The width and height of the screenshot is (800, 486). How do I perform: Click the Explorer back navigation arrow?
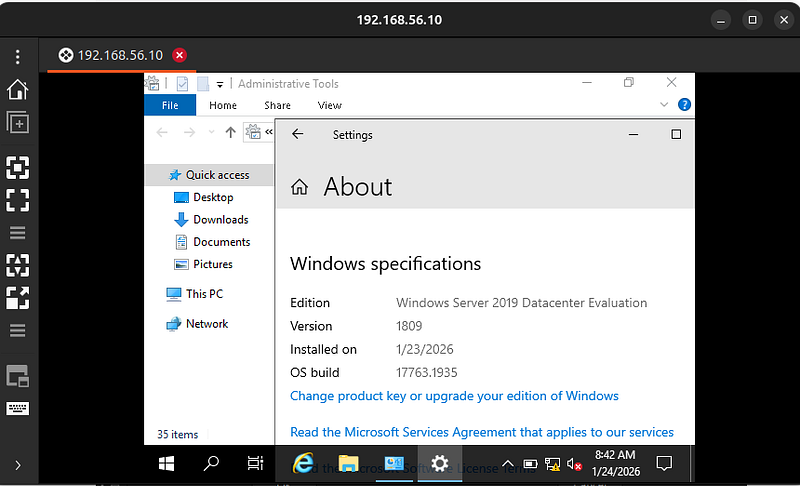pyautogui.click(x=162, y=133)
